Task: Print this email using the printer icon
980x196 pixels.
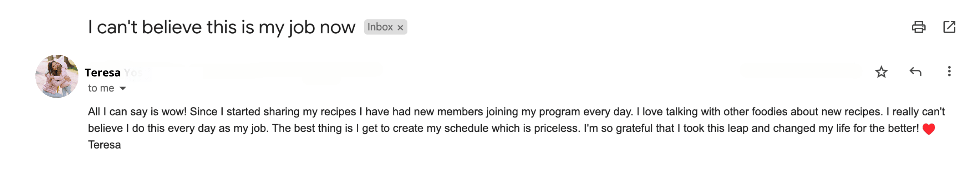Action: pyautogui.click(x=918, y=27)
